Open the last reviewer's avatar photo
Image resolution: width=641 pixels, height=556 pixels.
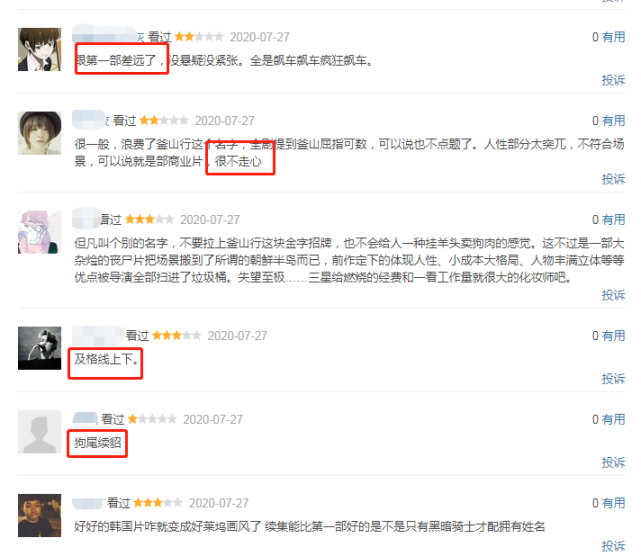point(40,516)
